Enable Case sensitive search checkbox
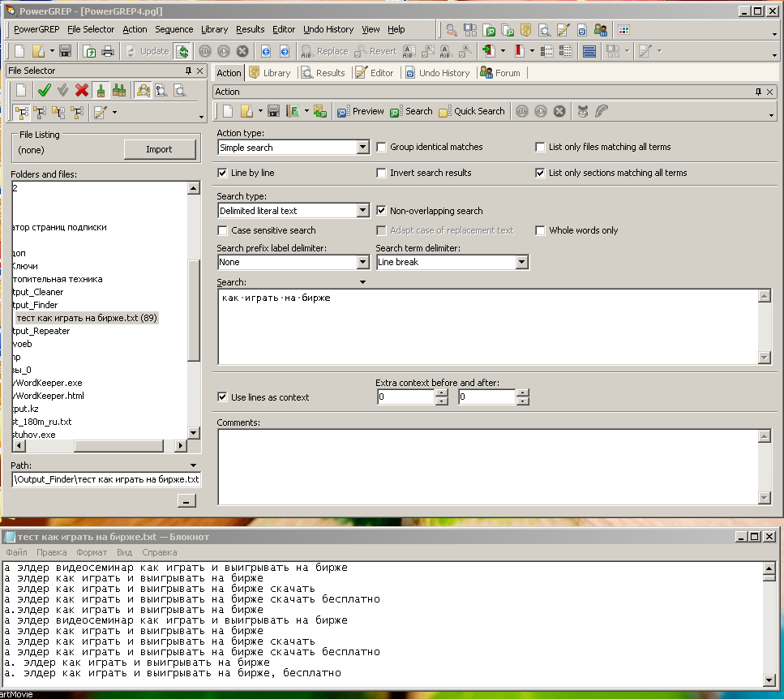The height and width of the screenshot is (699, 784). (223, 230)
